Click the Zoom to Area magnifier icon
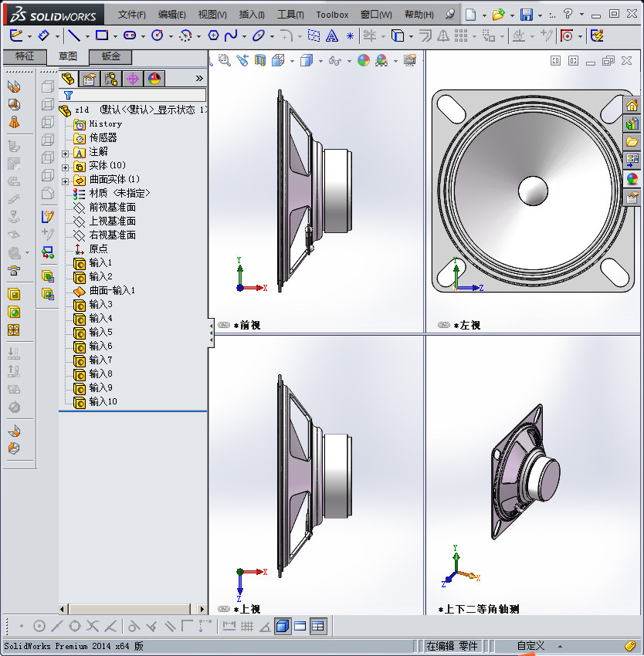644x656 pixels. 223,62
